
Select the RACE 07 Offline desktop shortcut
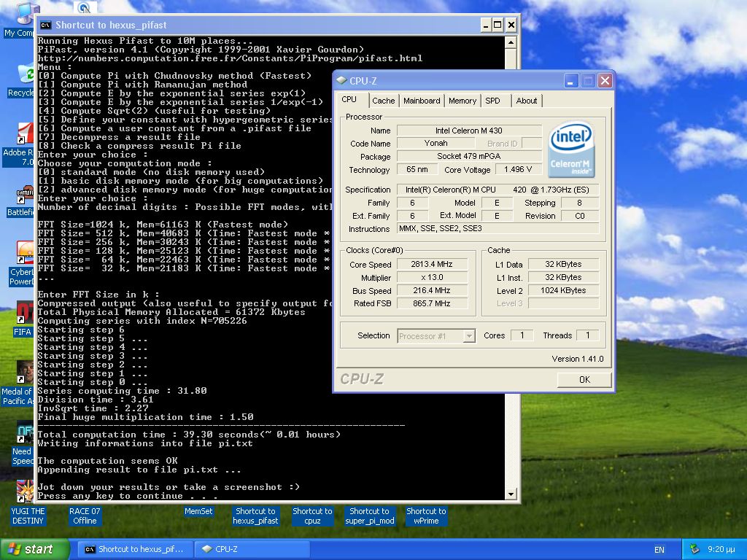(85, 516)
